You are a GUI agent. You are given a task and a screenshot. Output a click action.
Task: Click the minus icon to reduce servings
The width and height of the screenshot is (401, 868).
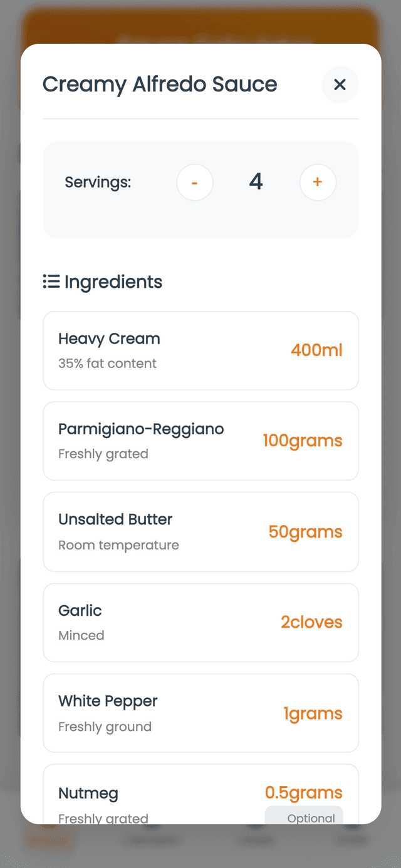click(x=195, y=182)
